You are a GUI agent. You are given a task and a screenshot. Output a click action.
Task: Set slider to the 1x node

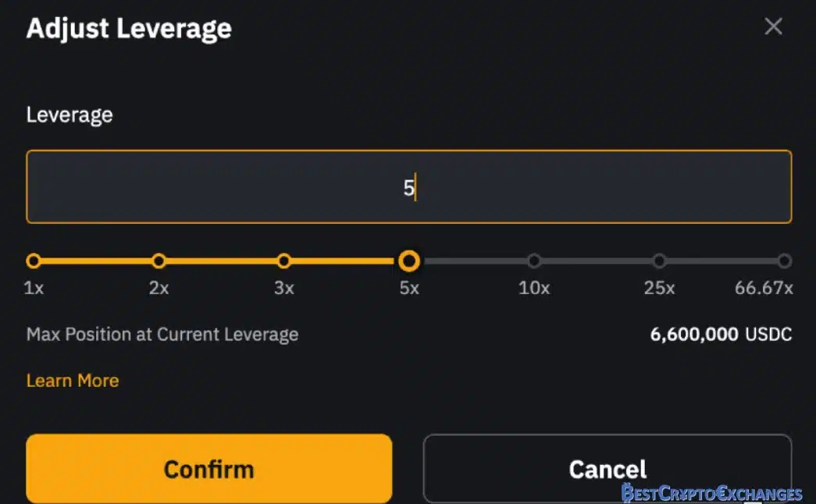34,261
